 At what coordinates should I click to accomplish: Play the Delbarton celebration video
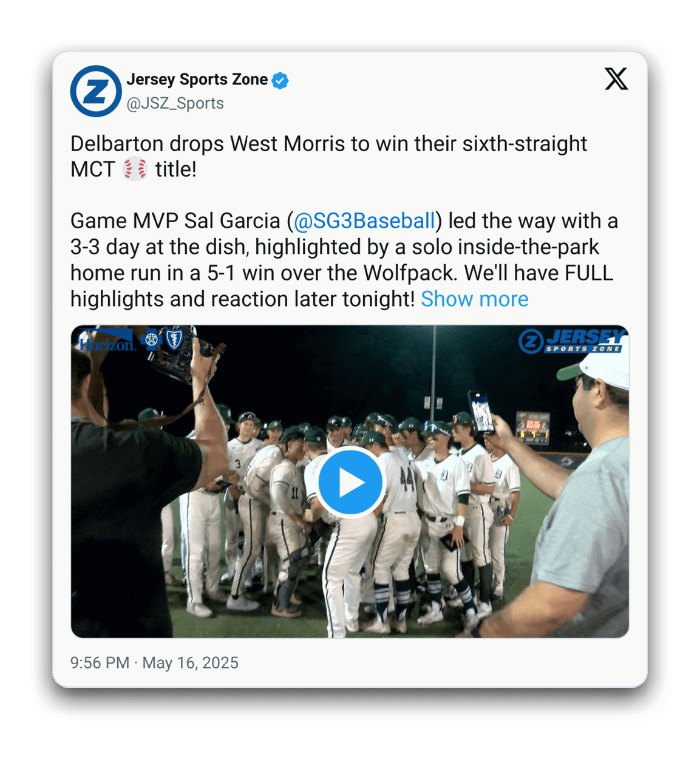click(x=350, y=482)
